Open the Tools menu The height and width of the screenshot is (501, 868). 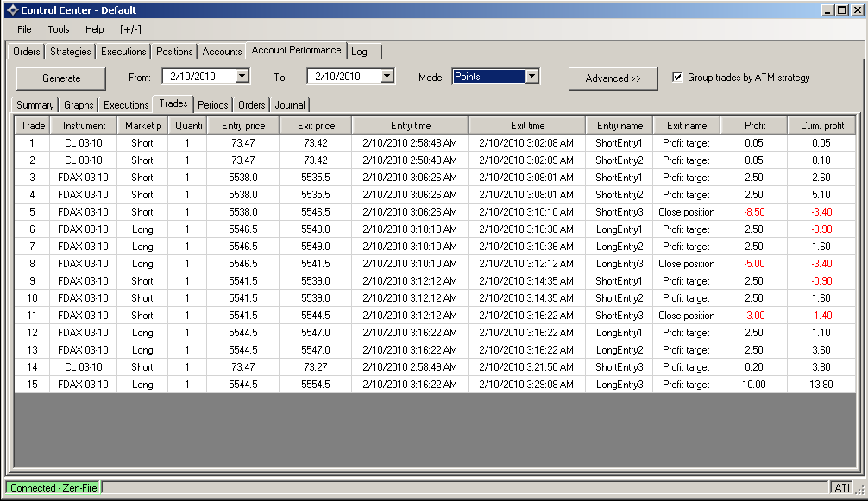point(58,29)
